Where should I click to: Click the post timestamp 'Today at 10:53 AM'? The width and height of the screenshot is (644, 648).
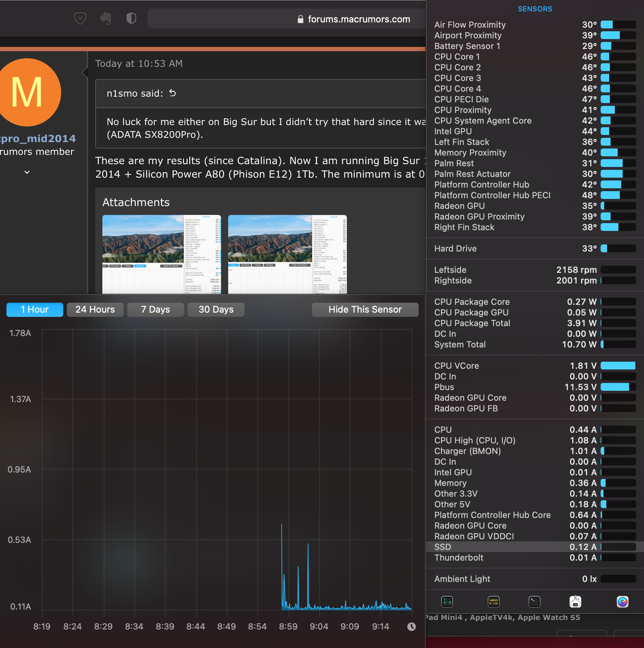click(139, 64)
